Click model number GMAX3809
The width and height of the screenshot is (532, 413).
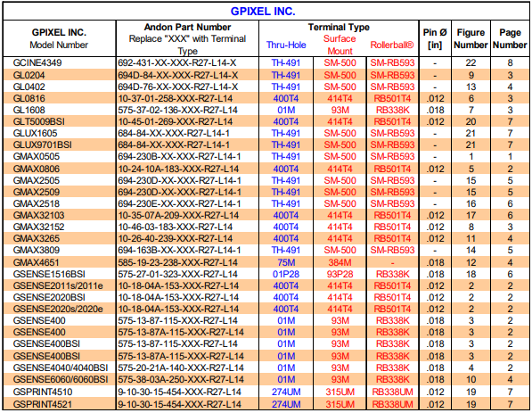coord(37,251)
